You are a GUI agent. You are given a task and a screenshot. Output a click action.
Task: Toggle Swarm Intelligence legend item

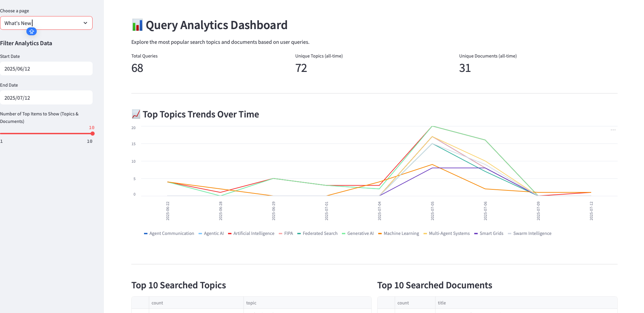[529, 234]
